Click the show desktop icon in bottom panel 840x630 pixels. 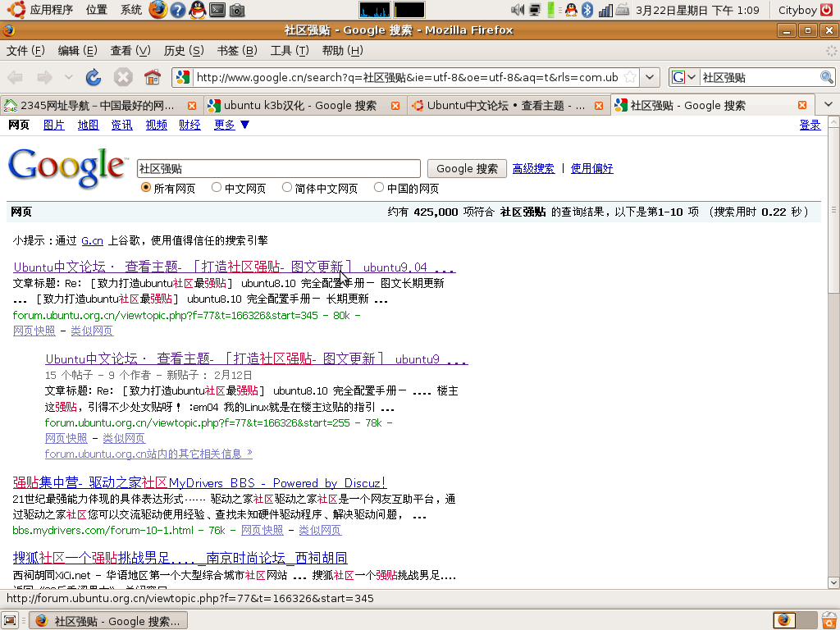(x=10, y=620)
